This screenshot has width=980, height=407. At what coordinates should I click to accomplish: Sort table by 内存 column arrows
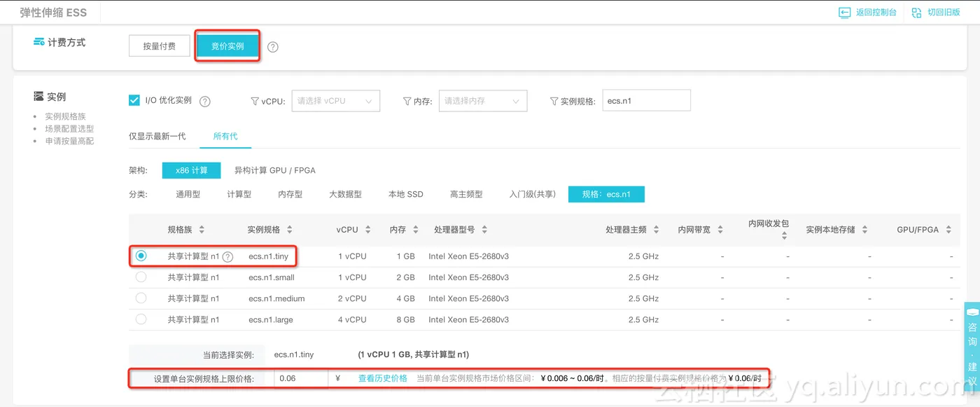[x=416, y=230]
